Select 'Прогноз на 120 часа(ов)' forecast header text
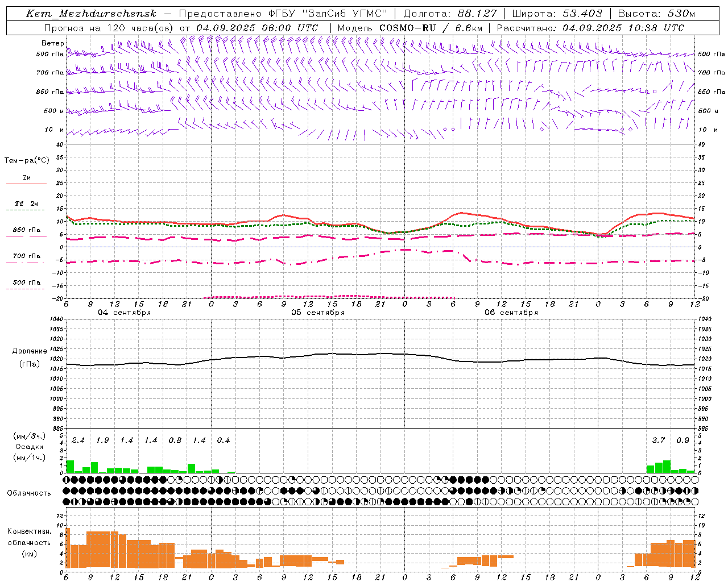Image resolution: width=728 pixels, height=582 pixels. point(109,27)
